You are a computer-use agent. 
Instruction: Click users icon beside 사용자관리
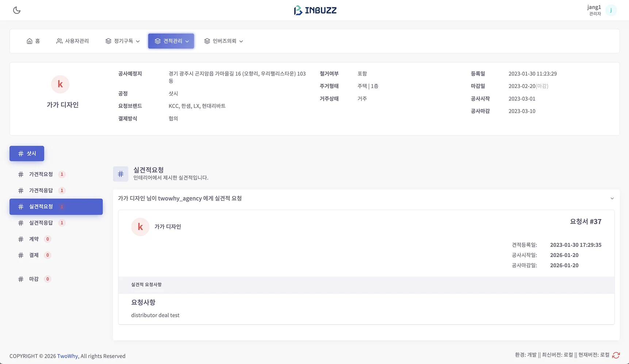59,41
